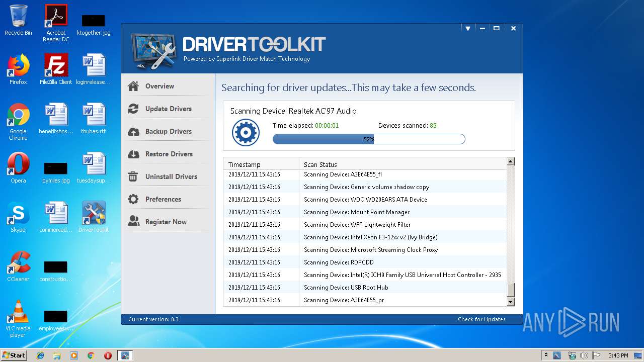
Task: Open Recycle Bin desktop icon
Action: tap(18, 20)
